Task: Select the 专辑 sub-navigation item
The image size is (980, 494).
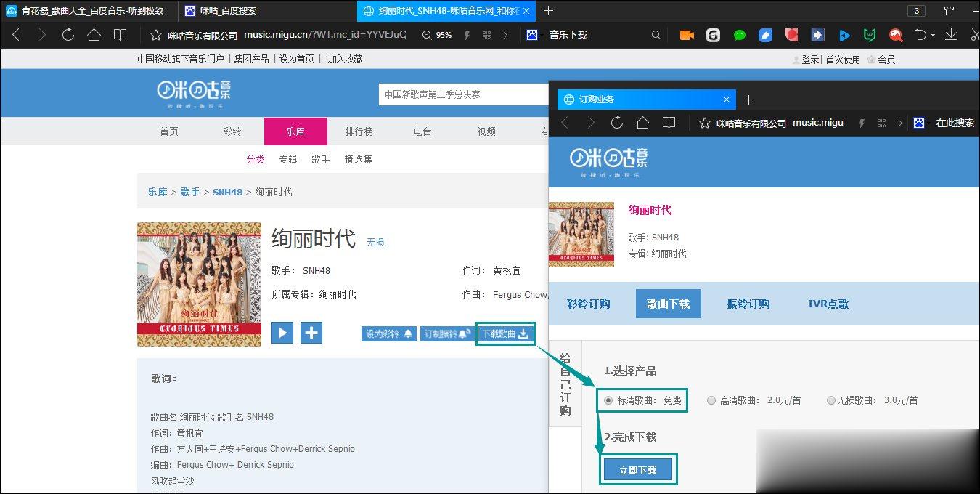Action: [288, 159]
